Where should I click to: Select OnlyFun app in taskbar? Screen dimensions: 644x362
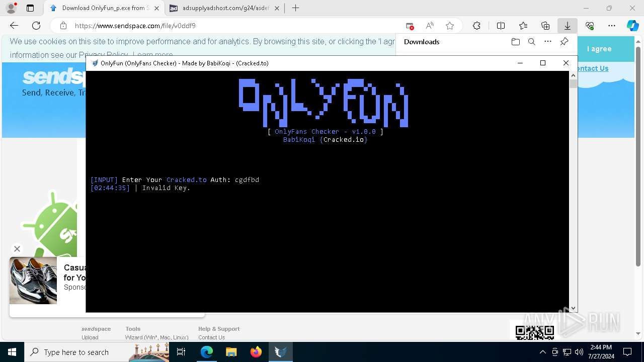[280, 352]
